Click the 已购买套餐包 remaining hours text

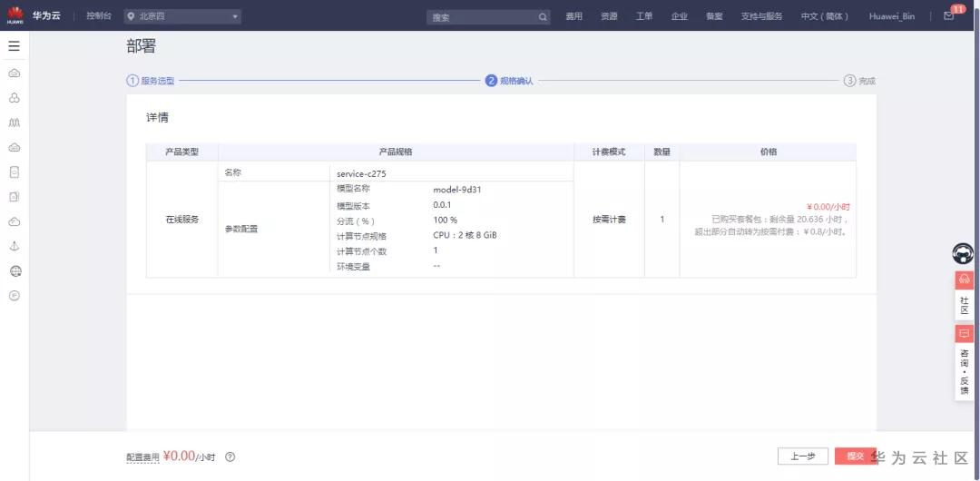point(780,220)
